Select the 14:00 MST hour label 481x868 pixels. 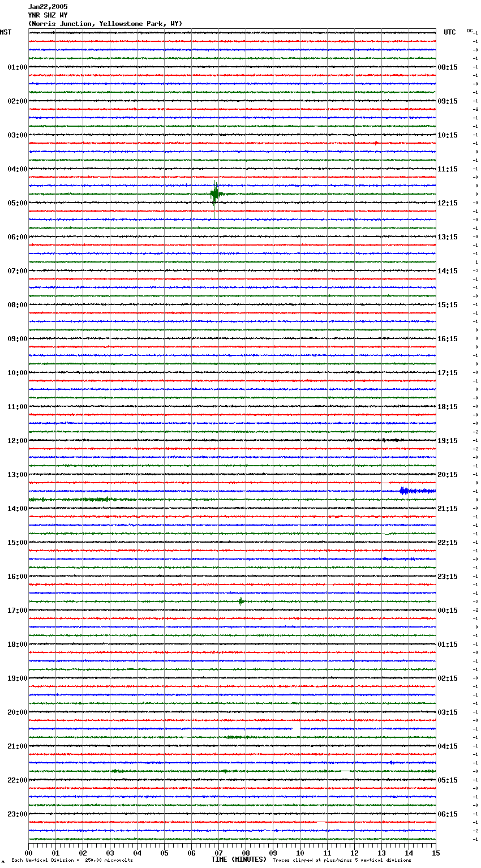click(18, 509)
